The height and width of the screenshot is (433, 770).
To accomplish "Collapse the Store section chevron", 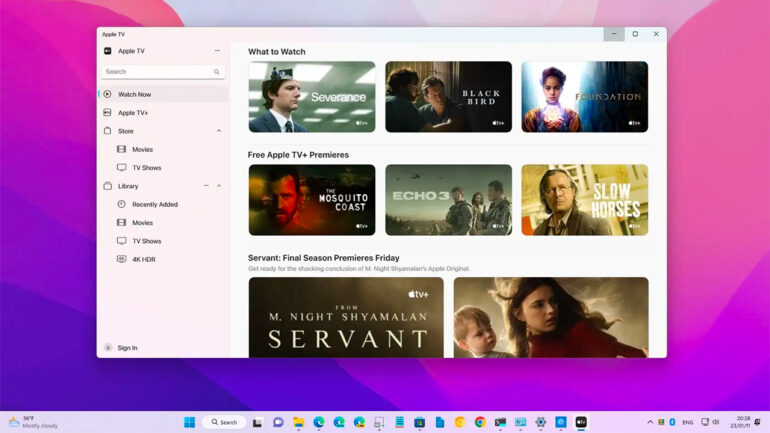I will 219,131.
